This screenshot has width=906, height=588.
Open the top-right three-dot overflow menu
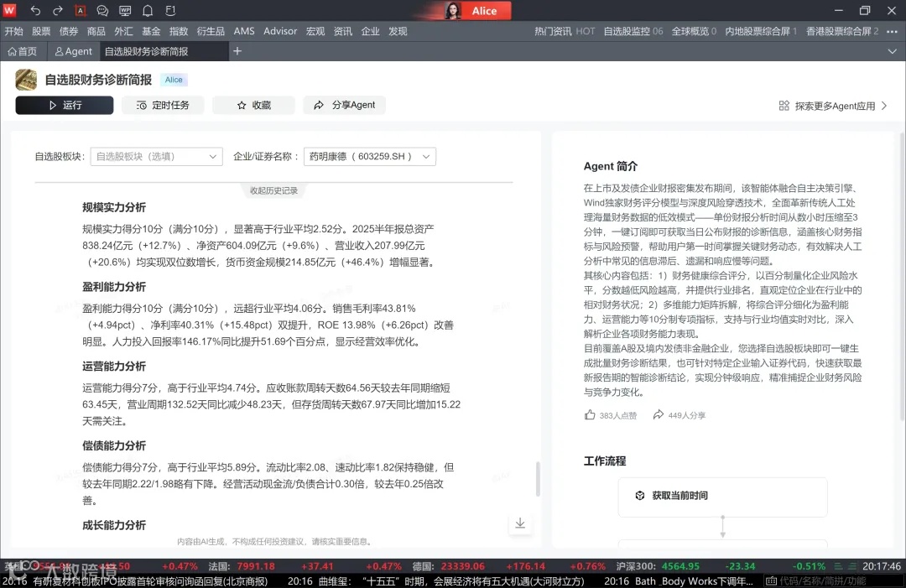(x=892, y=31)
